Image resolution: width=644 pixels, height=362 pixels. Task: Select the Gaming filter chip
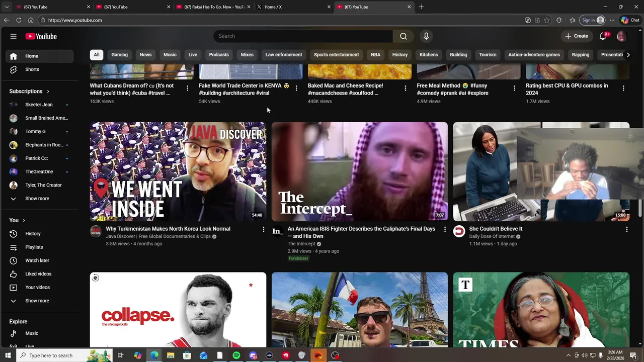coord(119,55)
